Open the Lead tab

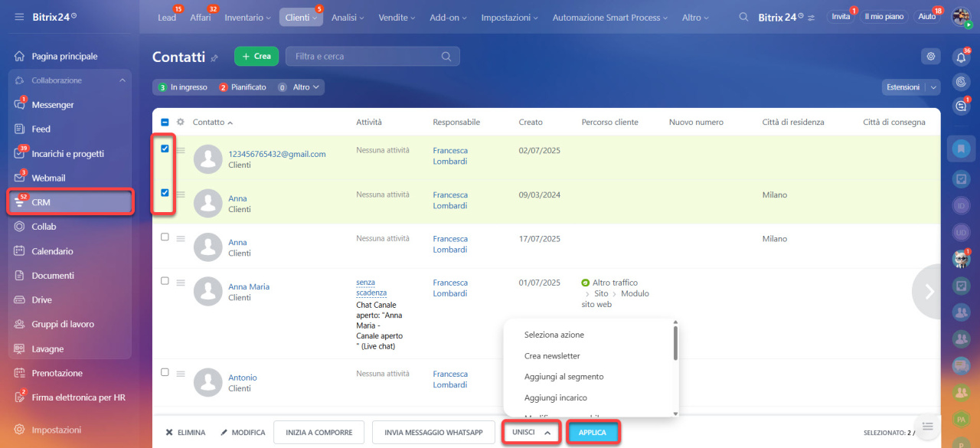166,17
